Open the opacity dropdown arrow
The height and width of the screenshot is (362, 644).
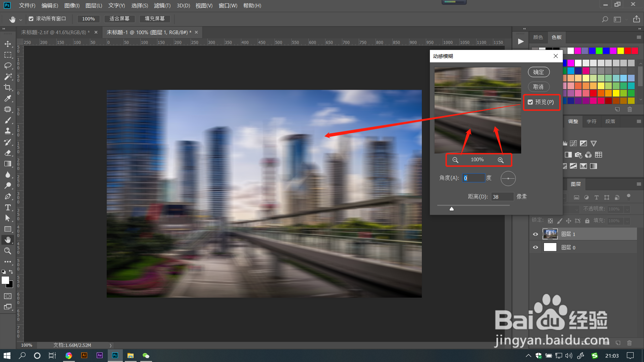[x=627, y=209]
